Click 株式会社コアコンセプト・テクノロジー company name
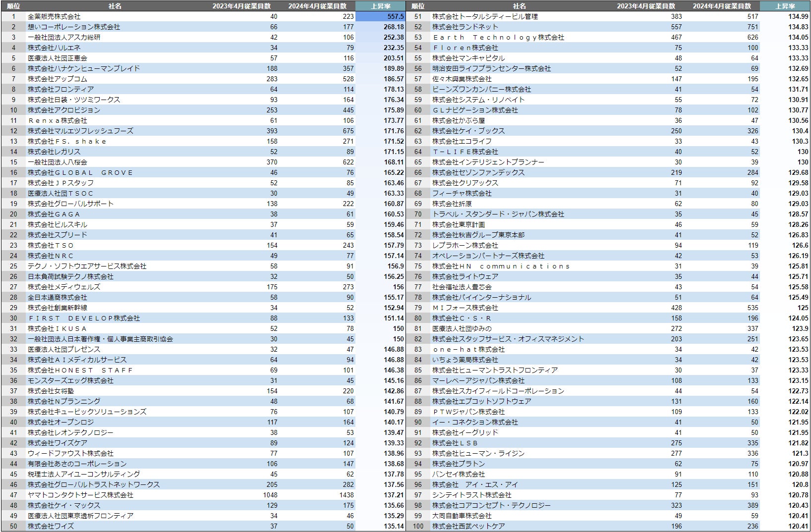811x532 pixels. coord(492,505)
